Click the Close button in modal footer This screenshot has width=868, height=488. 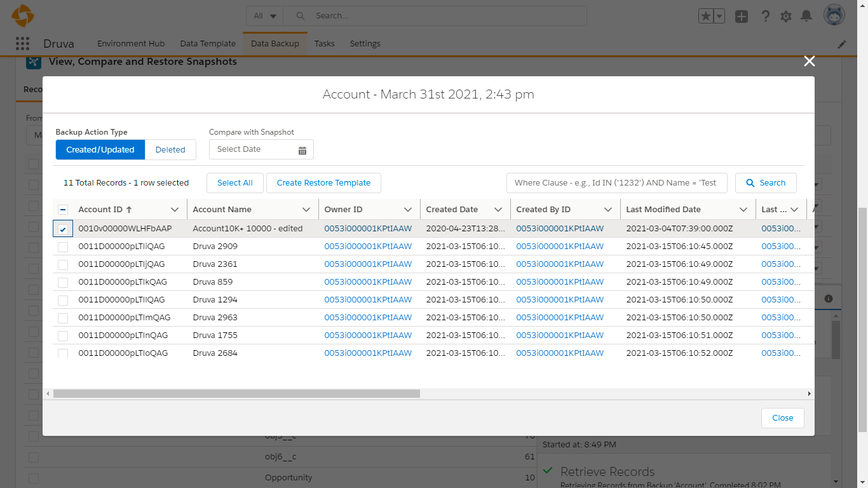783,418
